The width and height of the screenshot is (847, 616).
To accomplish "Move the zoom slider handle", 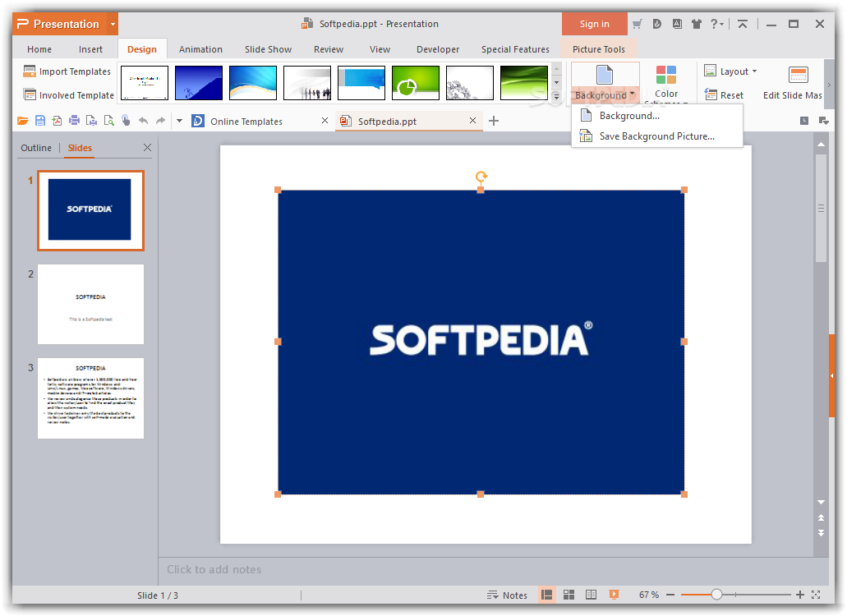I will click(716, 595).
